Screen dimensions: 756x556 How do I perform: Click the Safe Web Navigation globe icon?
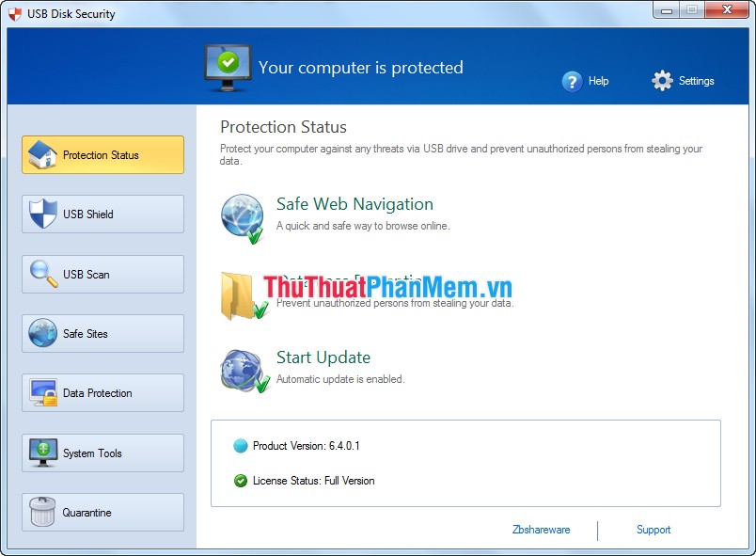243,218
